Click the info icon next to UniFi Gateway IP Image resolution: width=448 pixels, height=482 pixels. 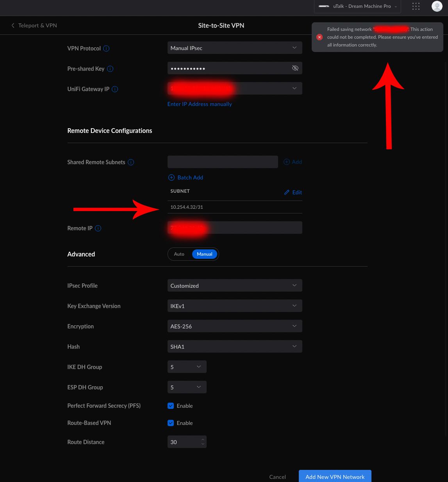[x=115, y=89]
